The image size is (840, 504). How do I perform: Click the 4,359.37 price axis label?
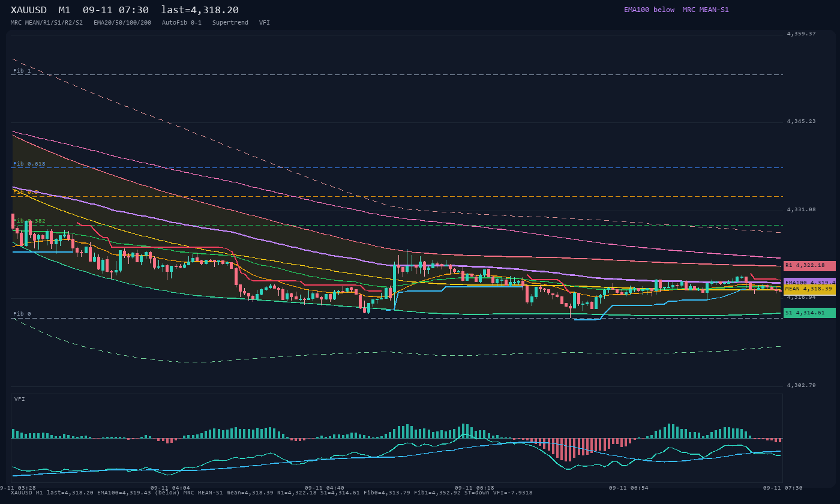pos(802,34)
